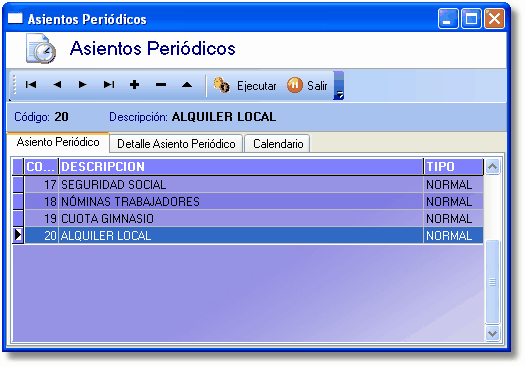525x366 pixels.
Task: Click the up triangle edit icon
Action: pos(187,85)
